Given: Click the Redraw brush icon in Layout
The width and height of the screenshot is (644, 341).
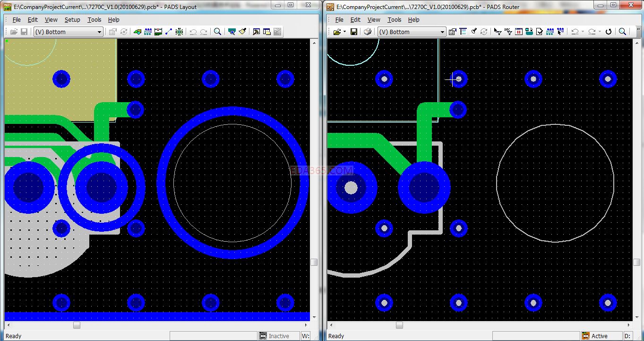Looking at the screenshot, I should 242,32.
